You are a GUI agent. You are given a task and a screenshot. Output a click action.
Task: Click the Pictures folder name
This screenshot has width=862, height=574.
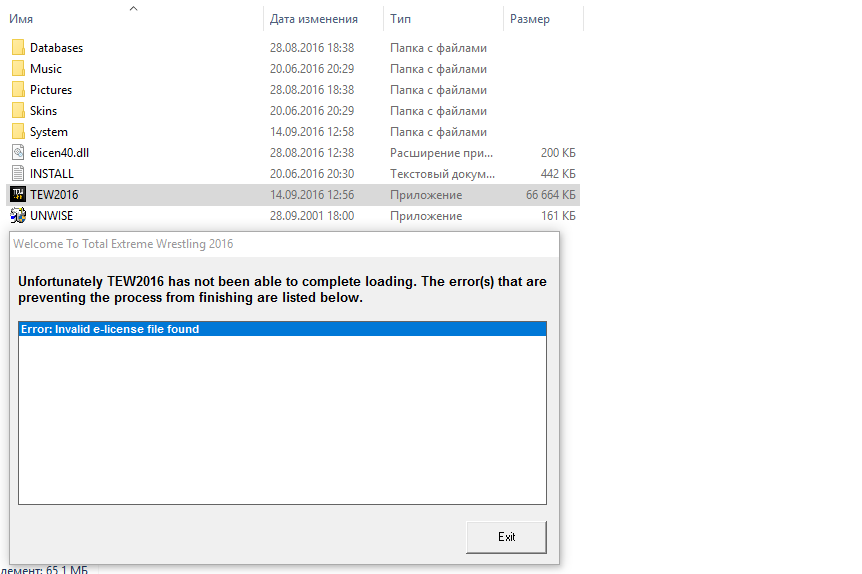(51, 90)
